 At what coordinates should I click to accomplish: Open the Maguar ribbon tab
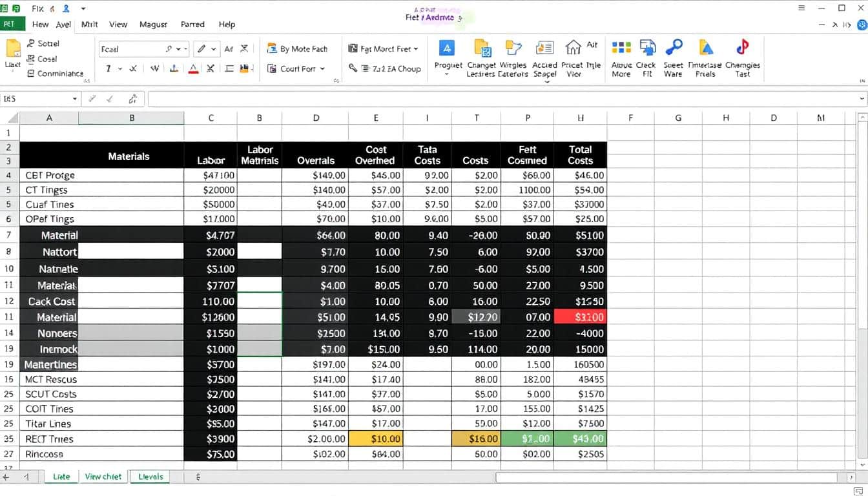pyautogui.click(x=153, y=24)
